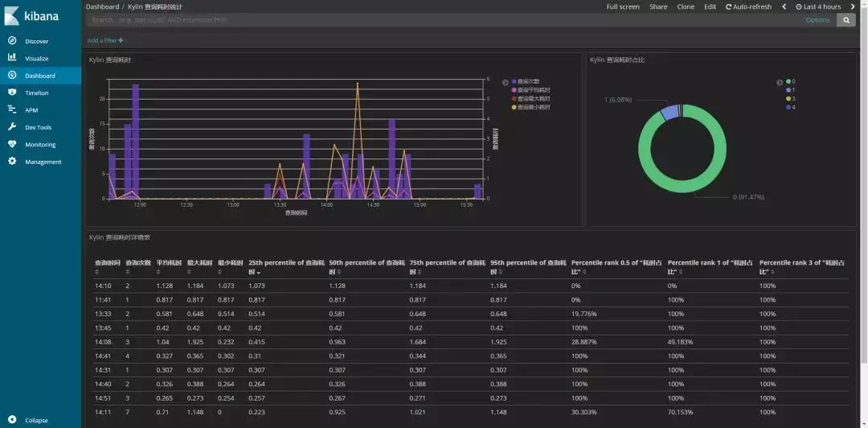Sort table by 平均耗时 column arrows
The height and width of the screenshot is (428, 868).
tap(159, 272)
